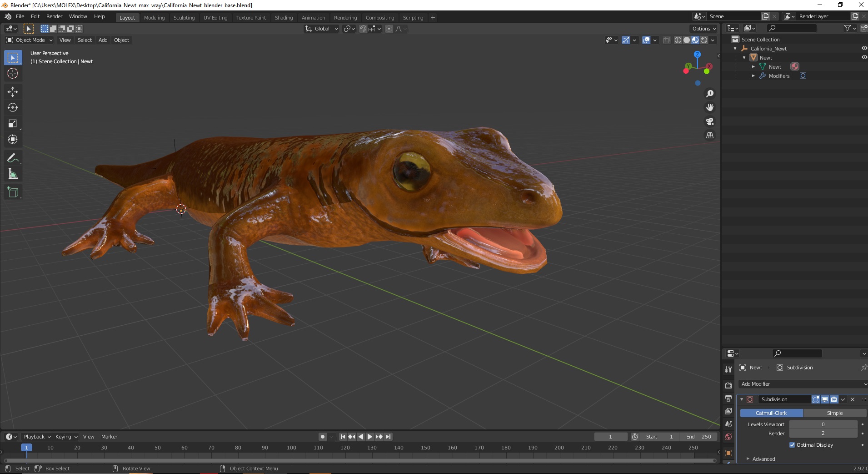This screenshot has width=868, height=474.
Task: Click the Blender logo menu icon
Action: [8, 16]
